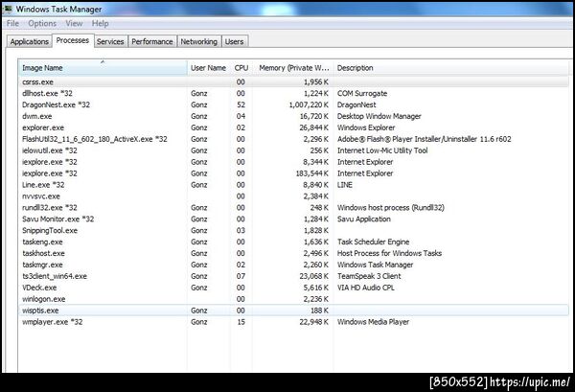Click the DragonNest memory value 1,007,220 K
The image size is (575, 392).
(309, 104)
